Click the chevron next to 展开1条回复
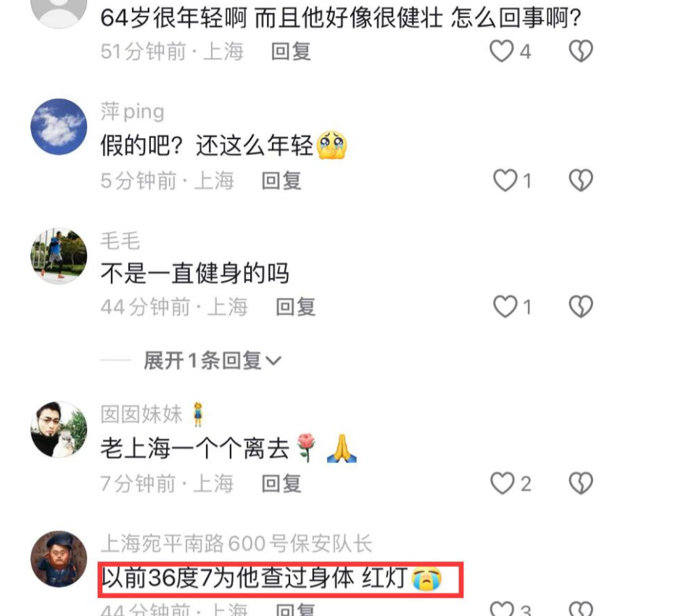 click(273, 361)
